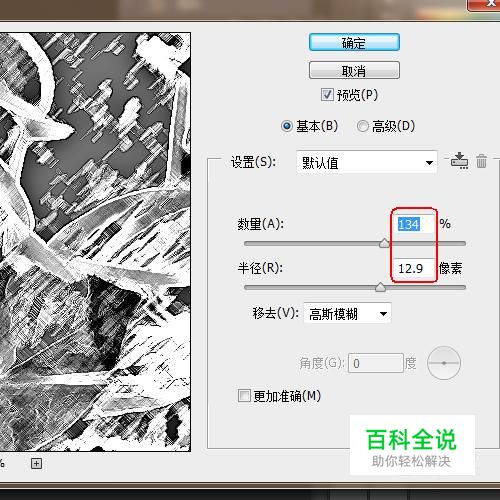Image resolution: width=500 pixels, height=500 pixels.
Task: Click the trash icon to delete settings
Action: click(481, 161)
